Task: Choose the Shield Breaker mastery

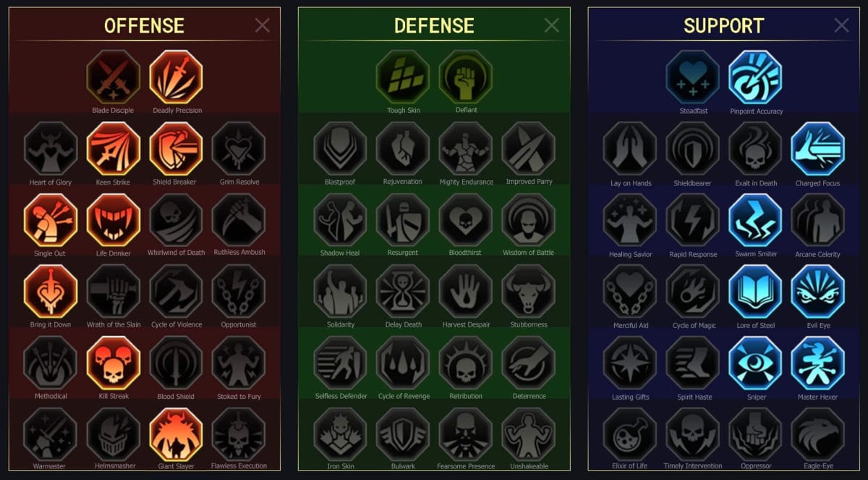Action: pyautogui.click(x=176, y=148)
